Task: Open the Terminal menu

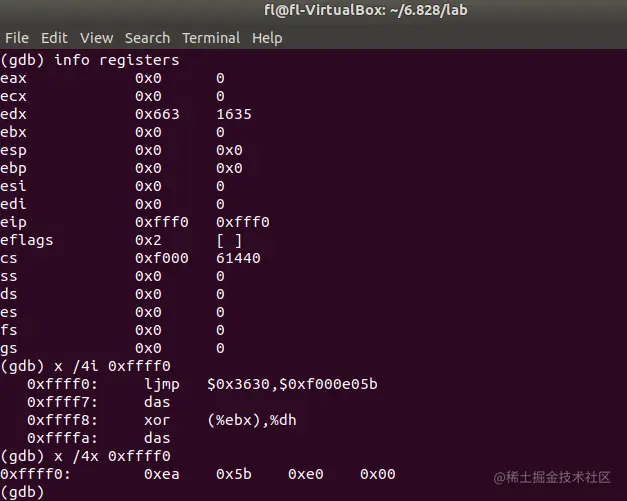Action: click(x=211, y=38)
